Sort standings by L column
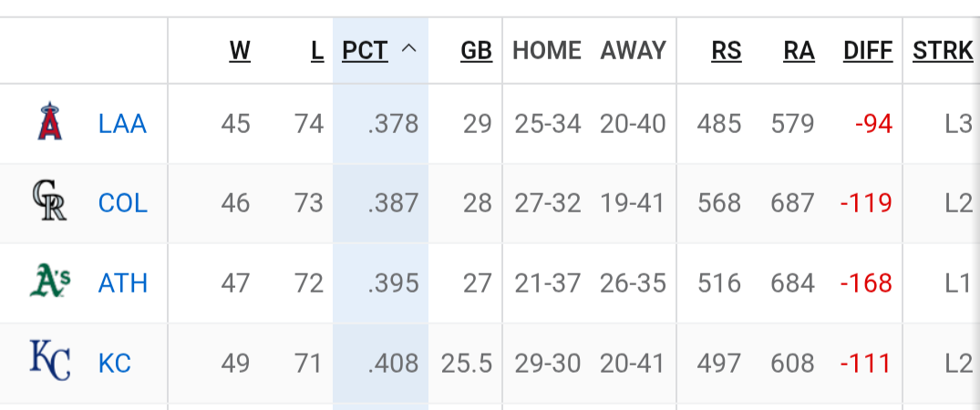 tap(317, 51)
